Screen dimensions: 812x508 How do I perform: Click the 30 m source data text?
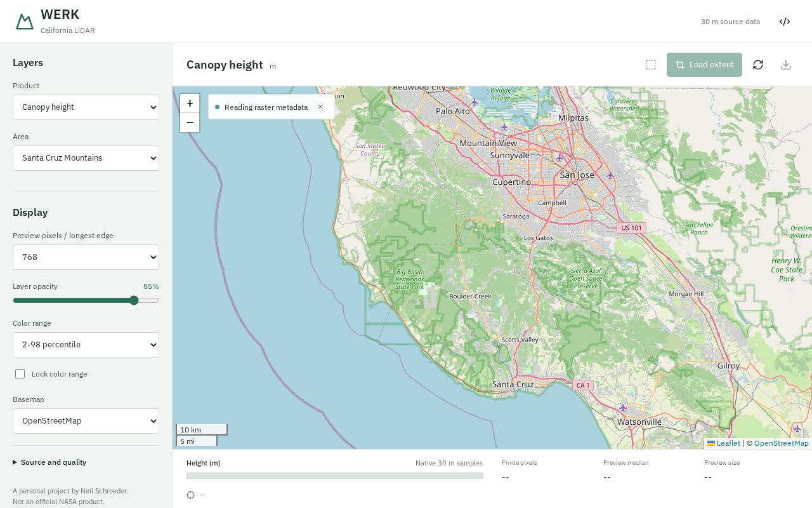coord(730,22)
